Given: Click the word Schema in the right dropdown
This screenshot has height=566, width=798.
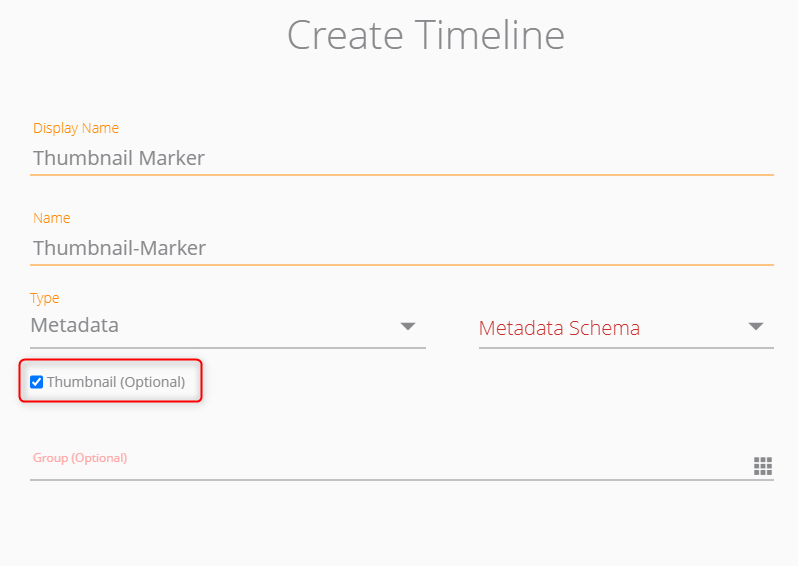Looking at the screenshot, I should 605,328.
